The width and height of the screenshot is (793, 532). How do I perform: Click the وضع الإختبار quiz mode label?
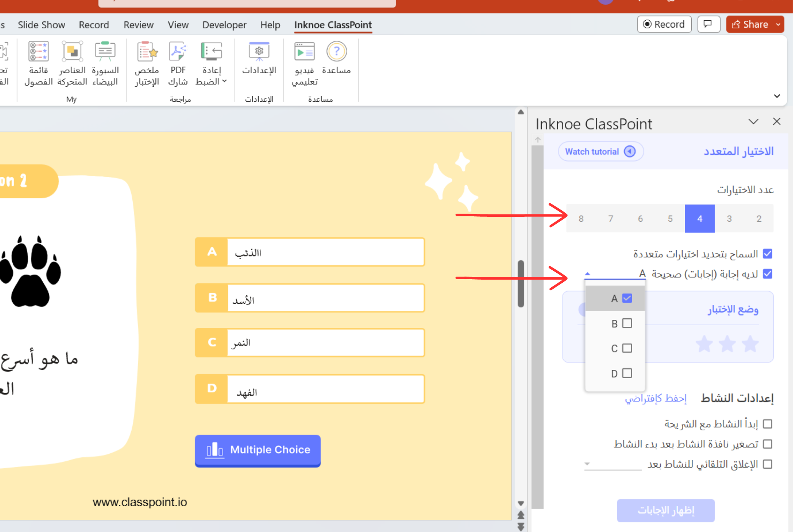click(x=733, y=310)
